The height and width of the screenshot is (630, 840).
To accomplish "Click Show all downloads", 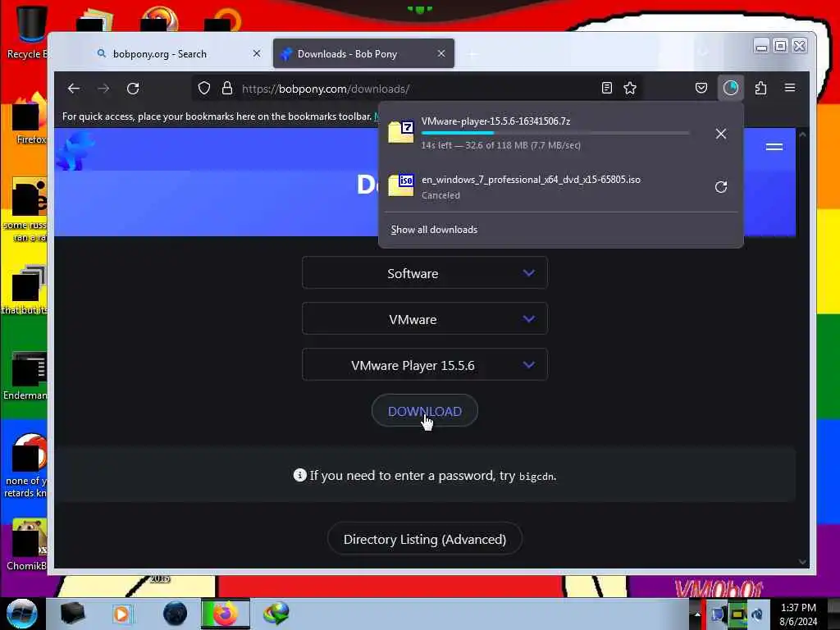I will point(434,230).
